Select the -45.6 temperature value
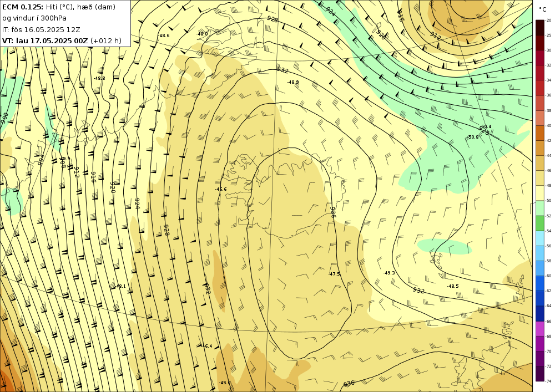 click(225, 383)
